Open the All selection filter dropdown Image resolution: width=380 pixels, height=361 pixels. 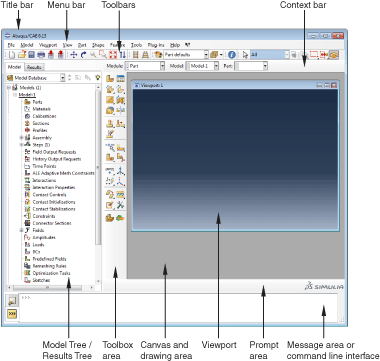tap(270, 55)
